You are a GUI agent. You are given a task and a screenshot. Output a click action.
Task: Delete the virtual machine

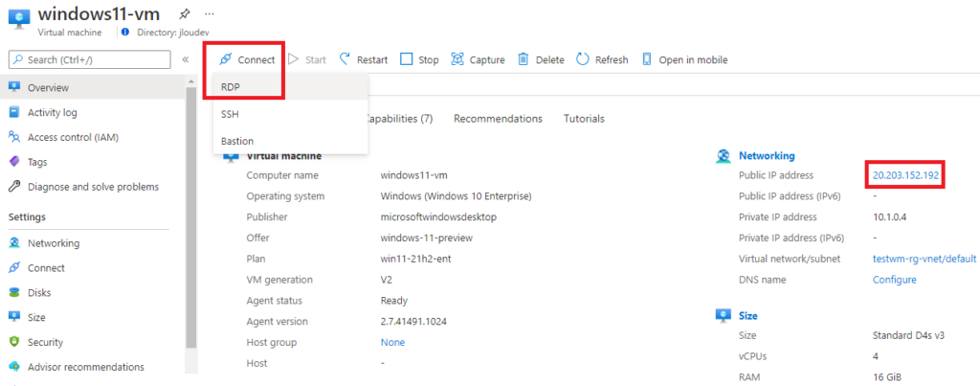coord(542,60)
